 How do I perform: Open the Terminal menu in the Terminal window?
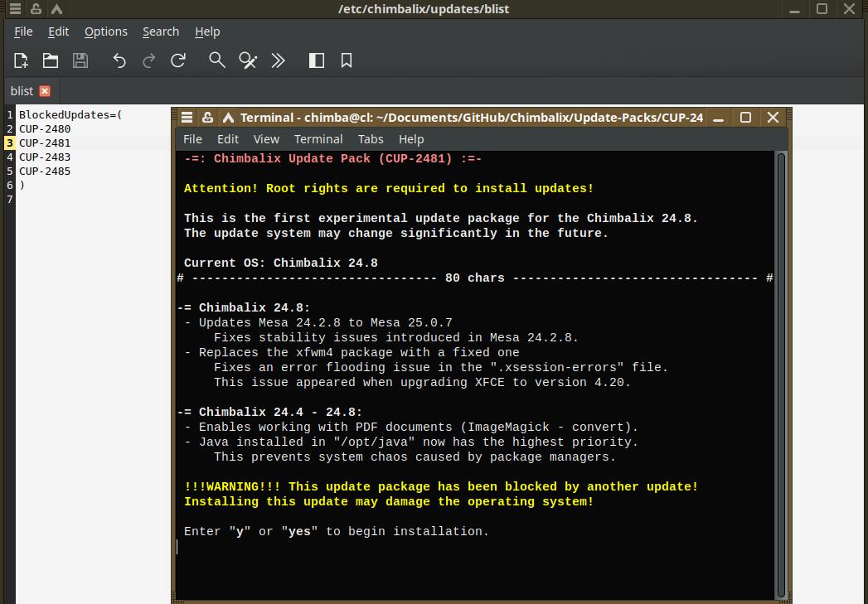pos(318,139)
